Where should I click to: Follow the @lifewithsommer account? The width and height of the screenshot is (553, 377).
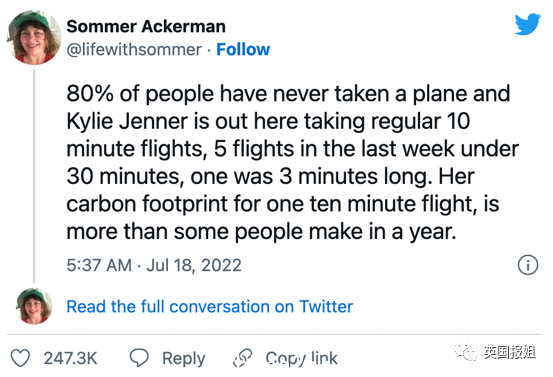coord(243,49)
